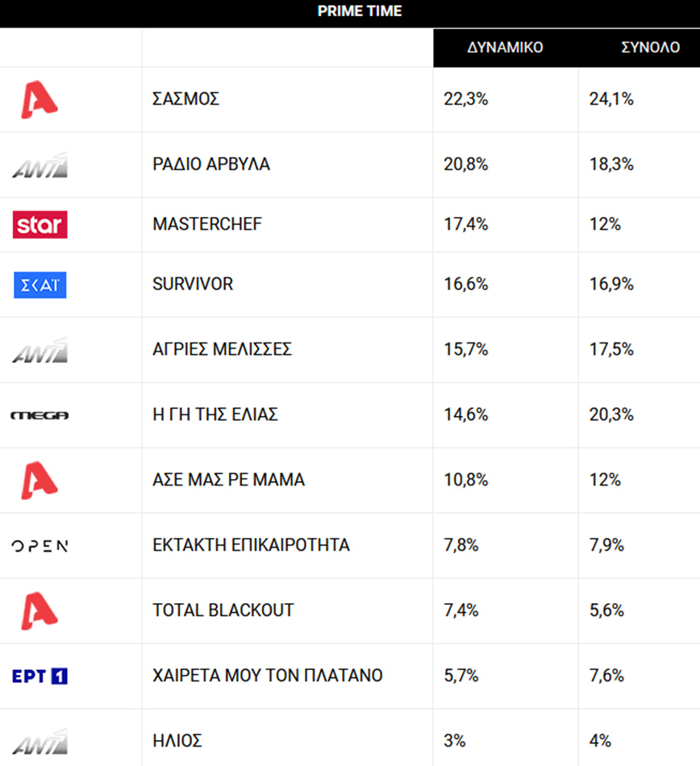Click the OPEN channel logo

[40, 546]
